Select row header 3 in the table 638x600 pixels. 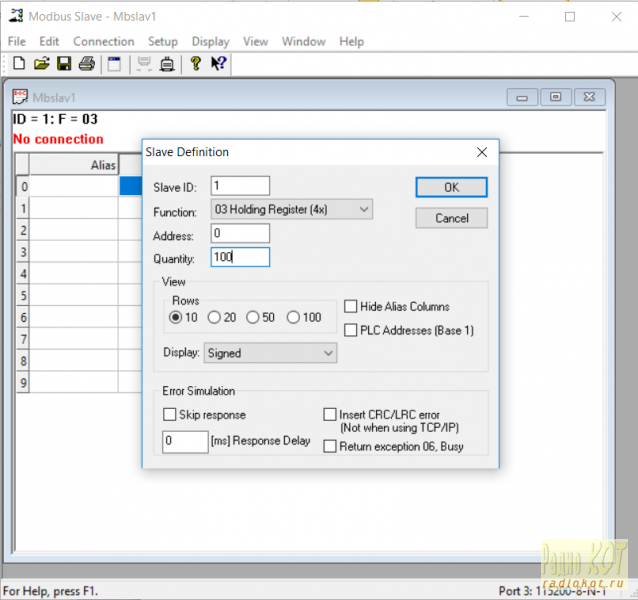pos(23,252)
